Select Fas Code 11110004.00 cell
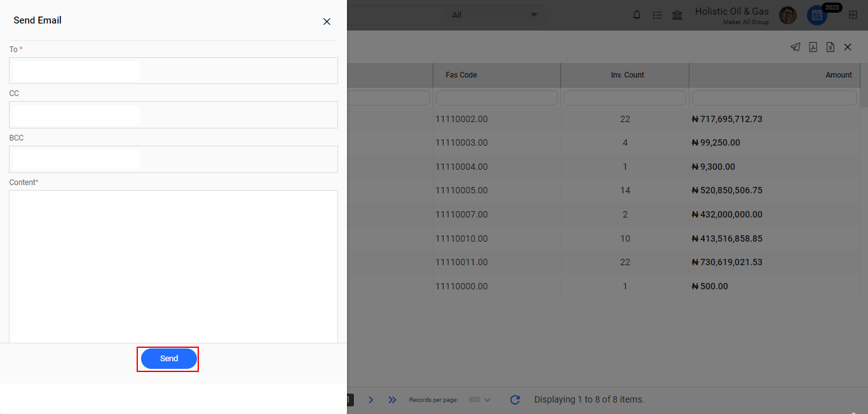Image resolution: width=868 pixels, height=414 pixels. pyautogui.click(x=497, y=167)
